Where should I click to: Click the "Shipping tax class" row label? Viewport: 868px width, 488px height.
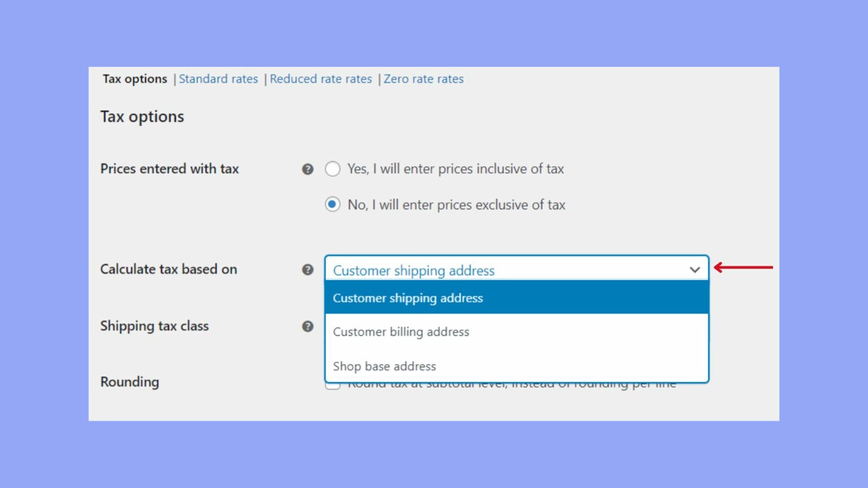pyautogui.click(x=154, y=326)
